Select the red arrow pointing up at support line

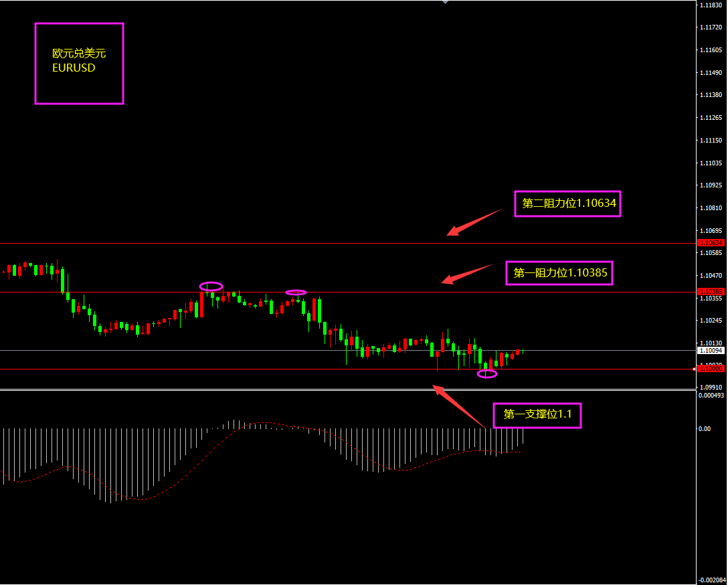coord(458,406)
